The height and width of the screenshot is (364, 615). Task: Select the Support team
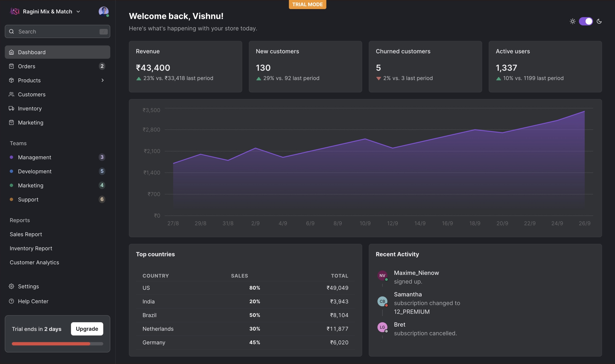[x=57, y=199]
